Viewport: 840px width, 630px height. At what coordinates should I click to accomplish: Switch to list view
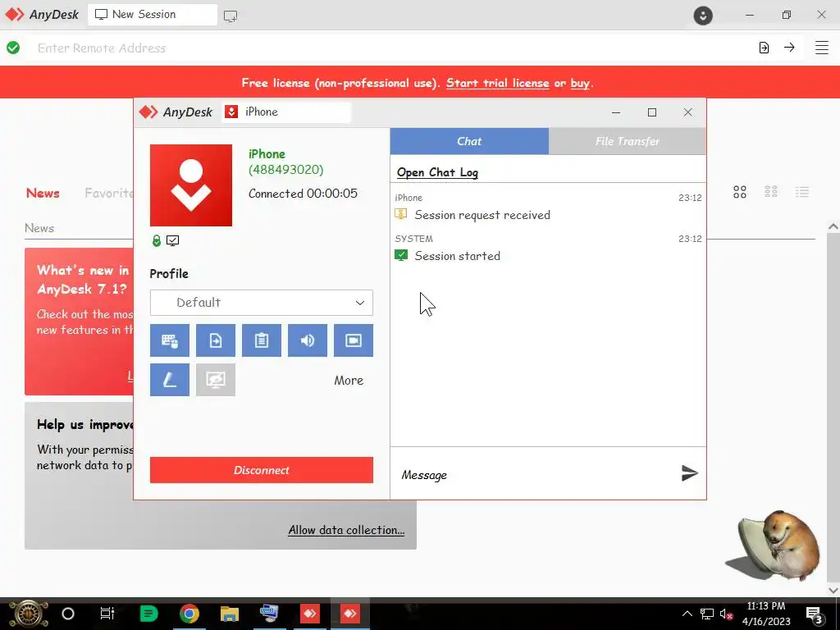[x=802, y=192]
